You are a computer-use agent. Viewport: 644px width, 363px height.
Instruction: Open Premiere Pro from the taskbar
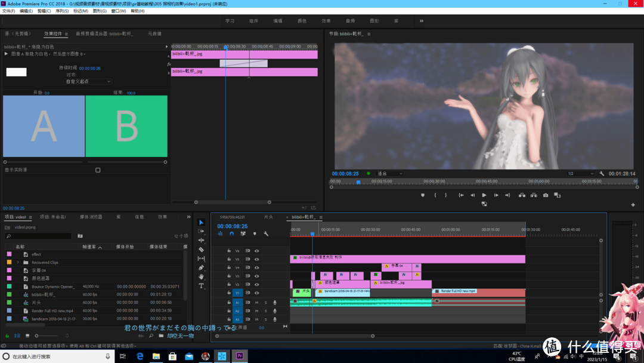[240, 356]
